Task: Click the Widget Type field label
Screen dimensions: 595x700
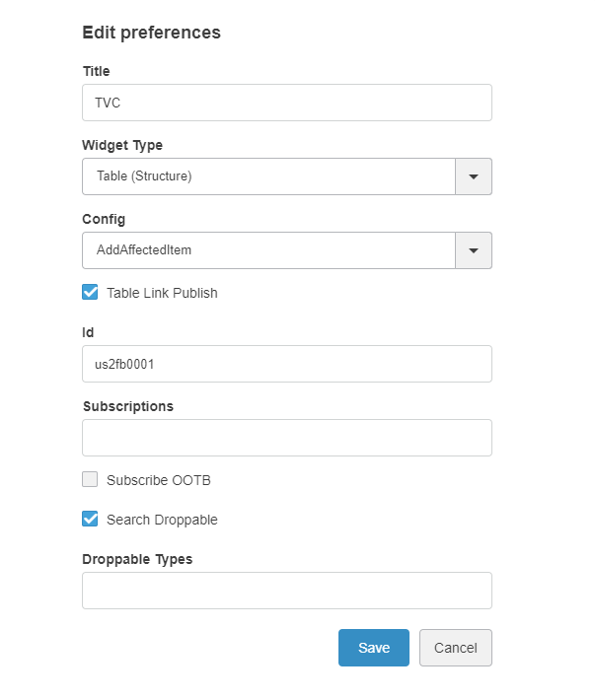Action: click(x=122, y=145)
